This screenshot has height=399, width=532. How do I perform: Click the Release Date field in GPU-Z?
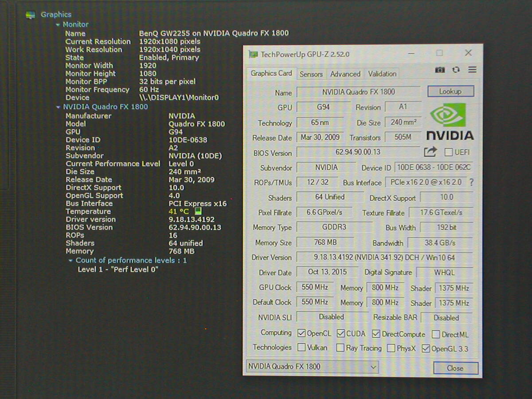click(320, 137)
